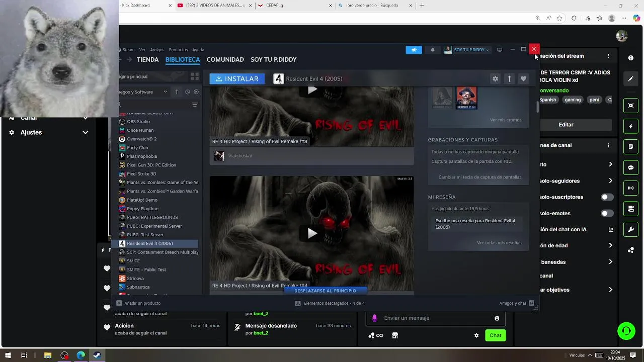Click DESPLAZARSE AL PRINCIPIO button
Screen dimensions: 644x362
tap(325, 291)
